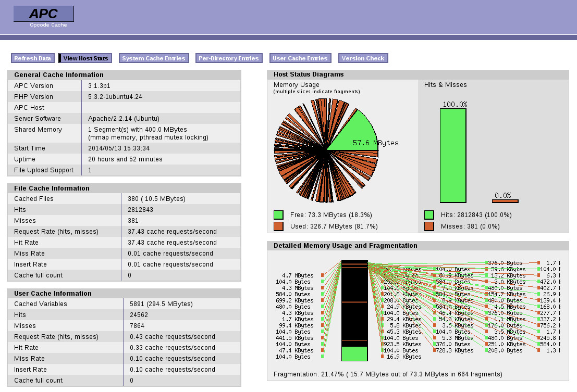Screen dimensions: 577x392
Task: Click the 57.6 MBytes pie chart label
Action: (376, 143)
